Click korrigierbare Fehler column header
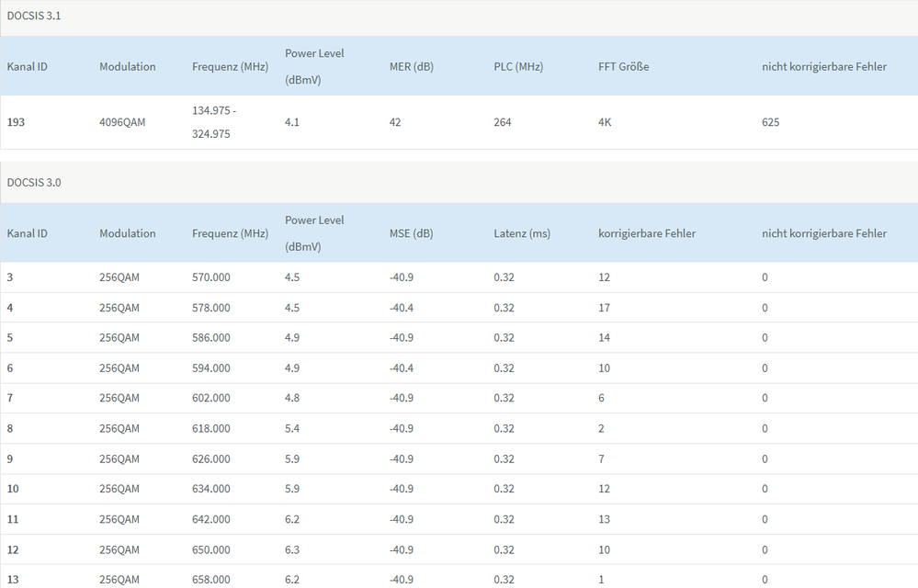The height and width of the screenshot is (588, 918). (647, 233)
